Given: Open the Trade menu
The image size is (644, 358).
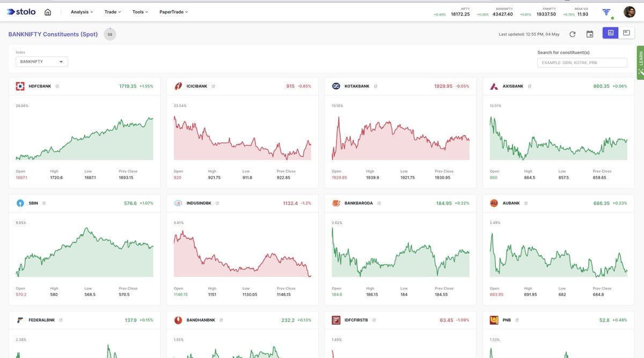Looking at the screenshot, I should tap(113, 12).
